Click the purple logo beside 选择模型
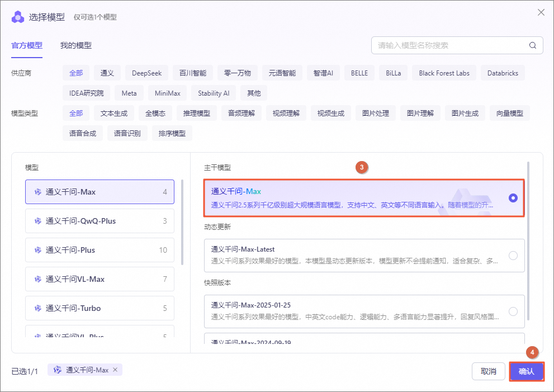 18,17
